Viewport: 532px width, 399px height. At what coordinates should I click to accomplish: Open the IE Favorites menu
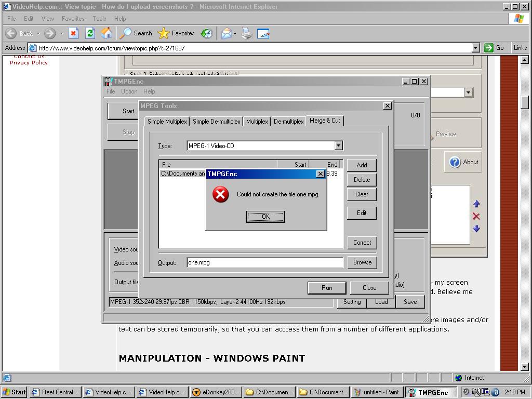(73, 19)
